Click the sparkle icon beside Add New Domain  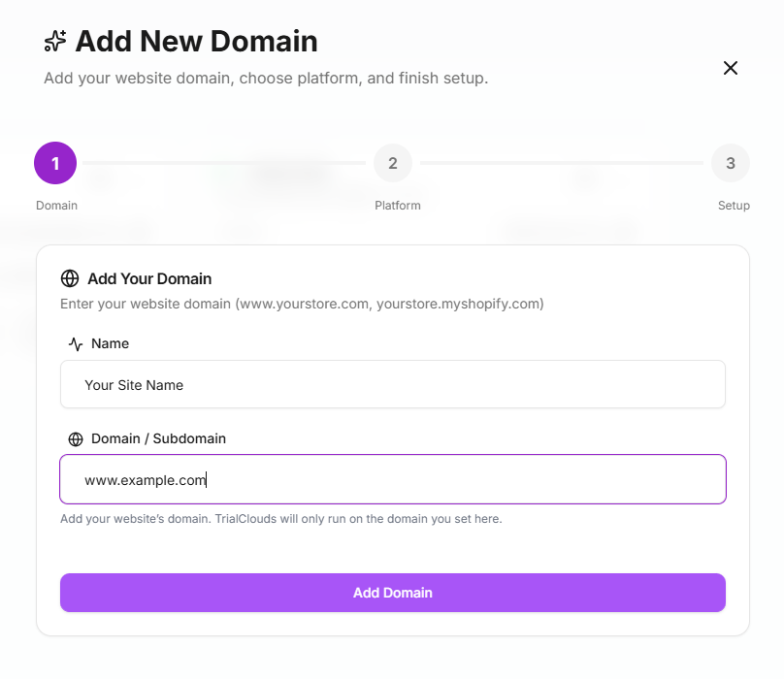point(55,41)
